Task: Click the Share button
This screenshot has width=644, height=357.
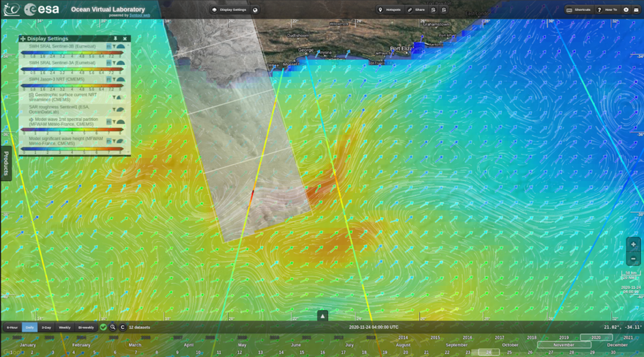Action: [x=416, y=10]
